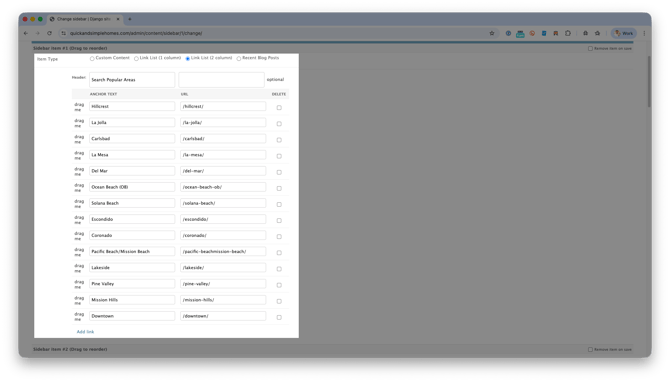Click the Search Popular Areas header field
The height and width of the screenshot is (382, 670).
coord(132,80)
